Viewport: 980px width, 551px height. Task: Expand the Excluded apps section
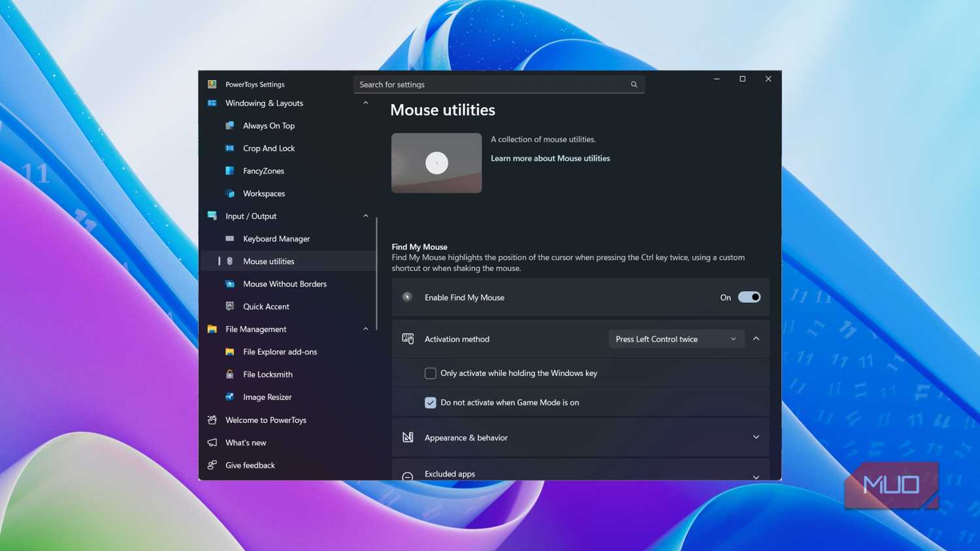tap(580, 470)
